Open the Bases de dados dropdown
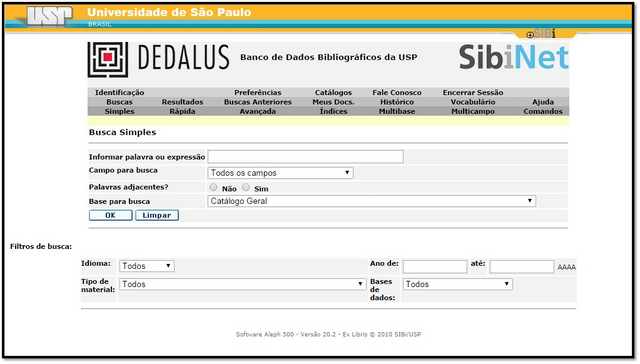Screen dimensions: 640x364 tap(458, 284)
